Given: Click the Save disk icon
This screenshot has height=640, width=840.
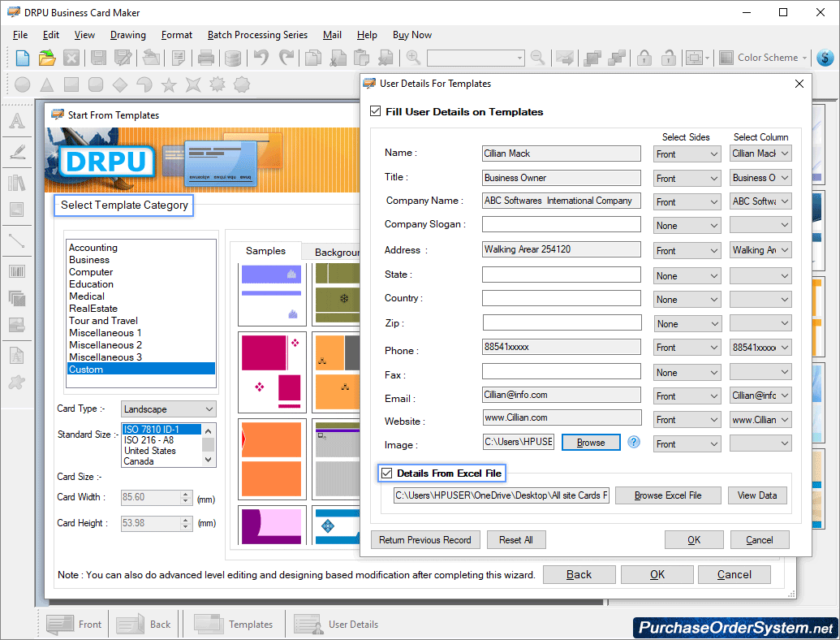Looking at the screenshot, I should point(98,58).
